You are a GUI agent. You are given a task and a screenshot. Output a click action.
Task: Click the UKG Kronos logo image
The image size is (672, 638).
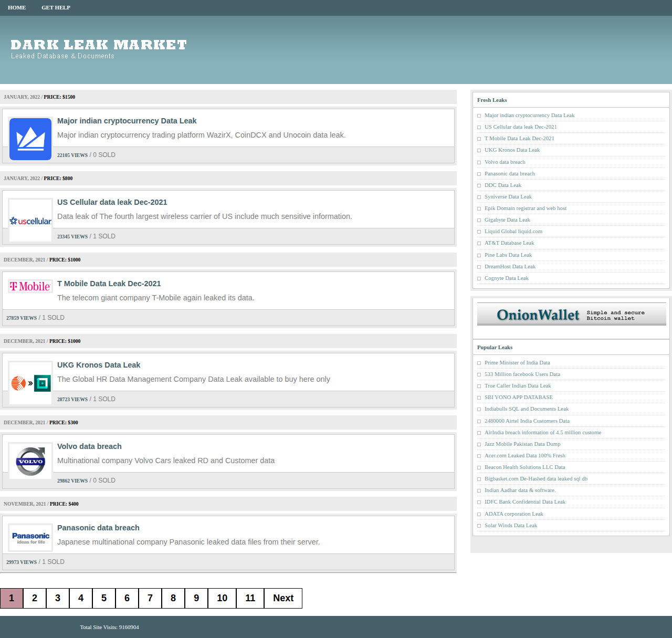coord(30,383)
